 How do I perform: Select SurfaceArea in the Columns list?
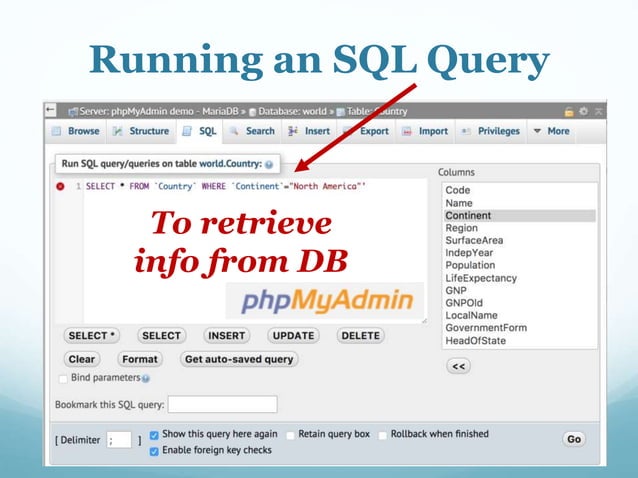point(519,240)
